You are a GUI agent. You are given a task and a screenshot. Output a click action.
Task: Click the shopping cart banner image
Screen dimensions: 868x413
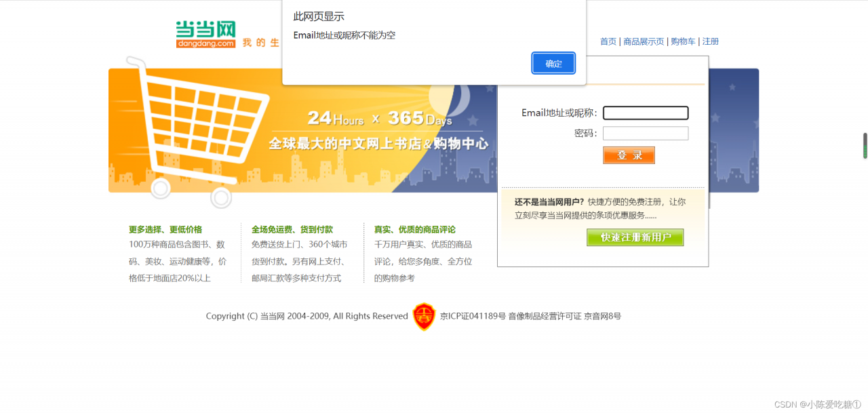point(302,132)
